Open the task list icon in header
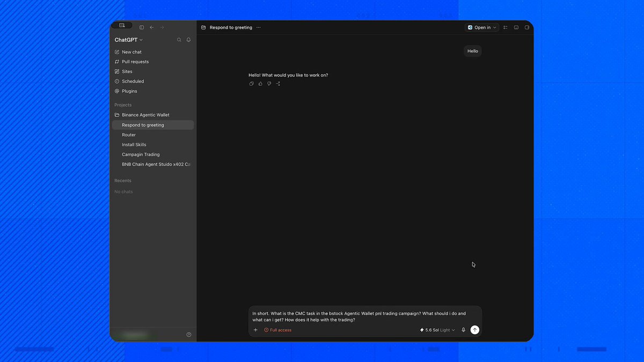 coord(506,27)
